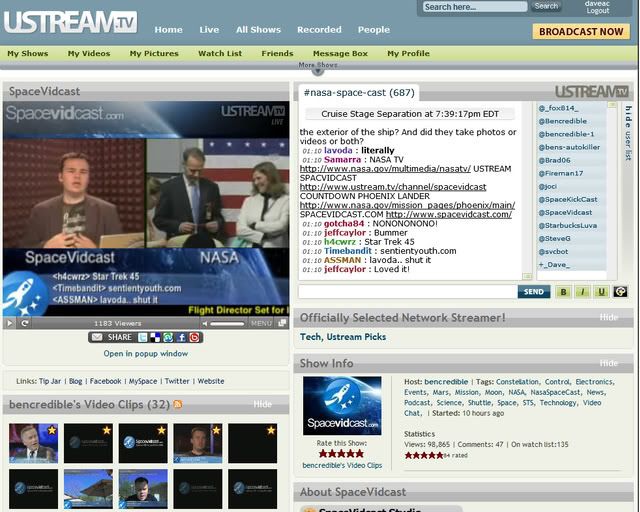
Task: Open the chat text color picker
Action: pyautogui.click(x=620, y=292)
